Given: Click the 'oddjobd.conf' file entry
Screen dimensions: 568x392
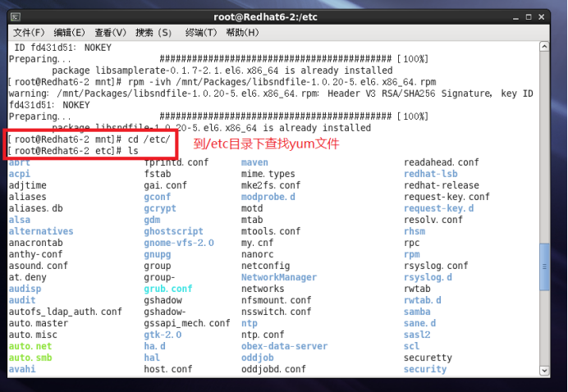Looking at the screenshot, I should pos(273,369).
